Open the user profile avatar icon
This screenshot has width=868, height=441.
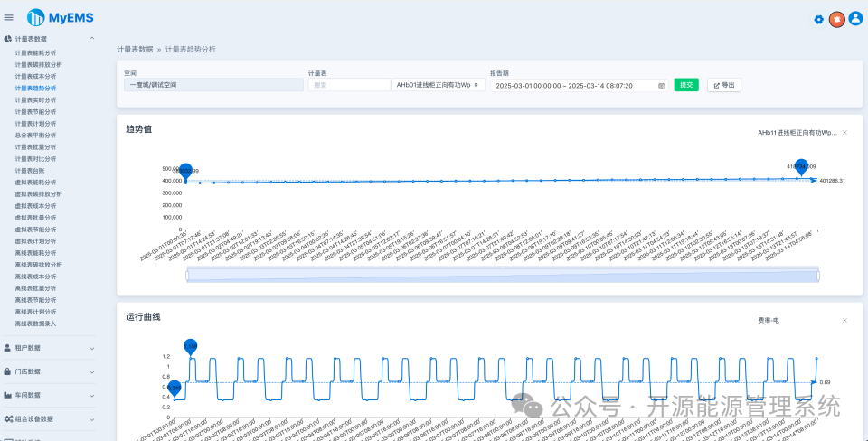[x=856, y=19]
